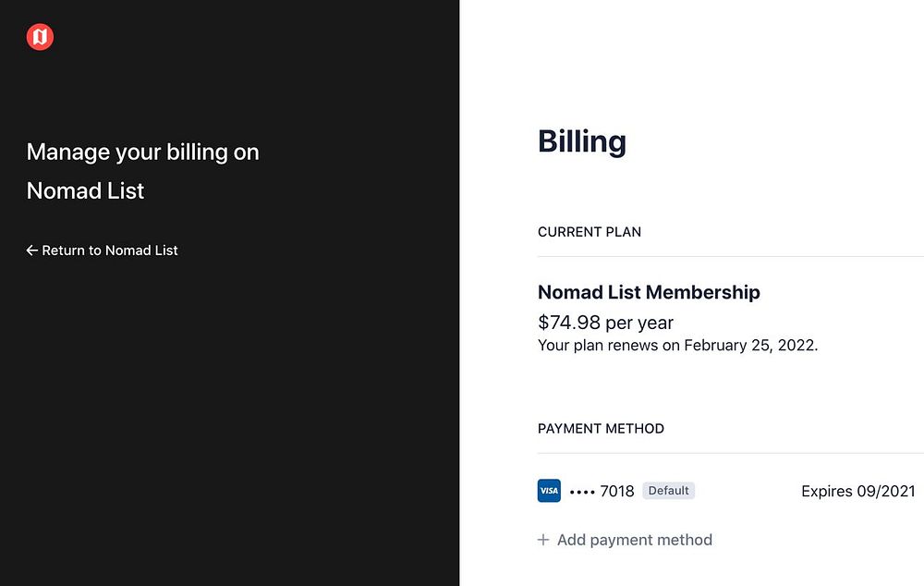Click the masked card number dots
This screenshot has width=924, height=586.
point(582,491)
